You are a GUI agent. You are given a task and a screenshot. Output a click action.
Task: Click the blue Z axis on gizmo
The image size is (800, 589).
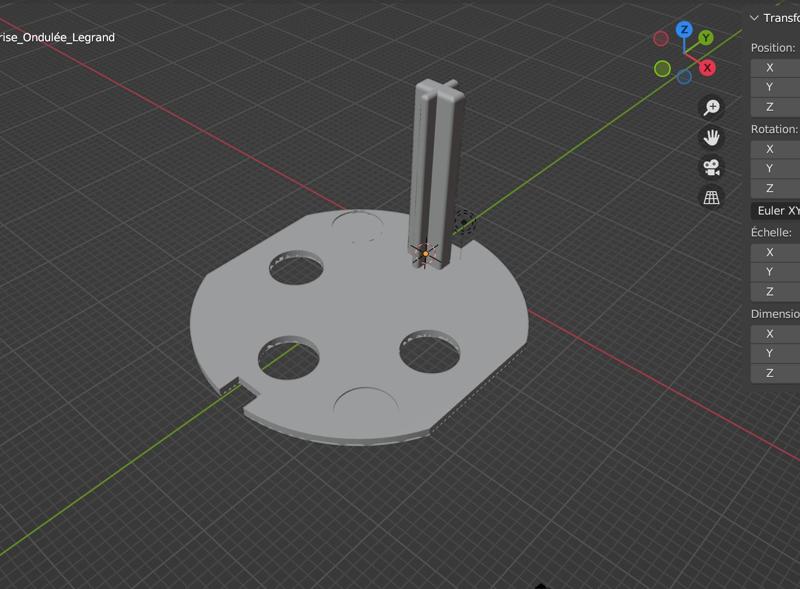pyautogui.click(x=684, y=30)
